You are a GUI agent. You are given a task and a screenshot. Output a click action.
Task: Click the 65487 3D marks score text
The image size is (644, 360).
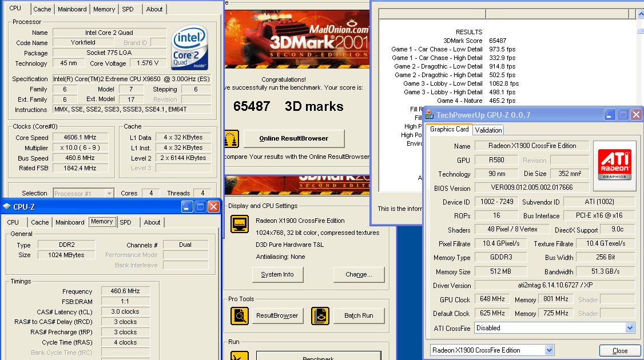(x=288, y=106)
